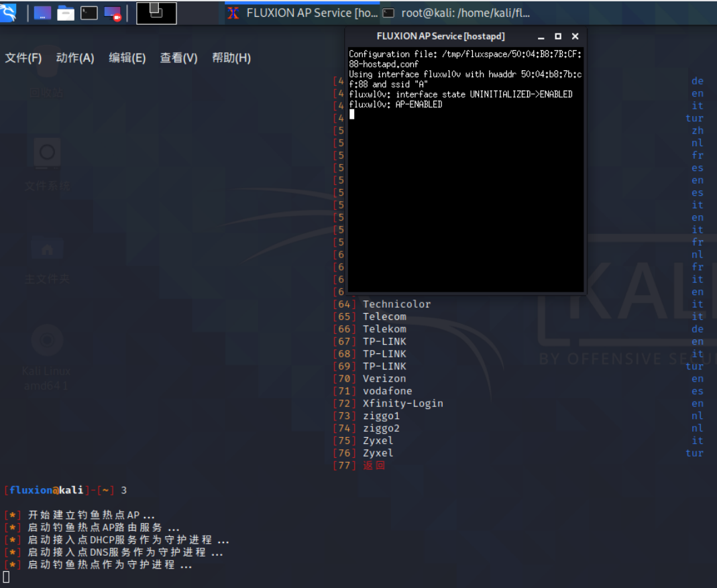
Task: Click the Kali Linux amd64 disc desktop icon
Action: (46, 357)
